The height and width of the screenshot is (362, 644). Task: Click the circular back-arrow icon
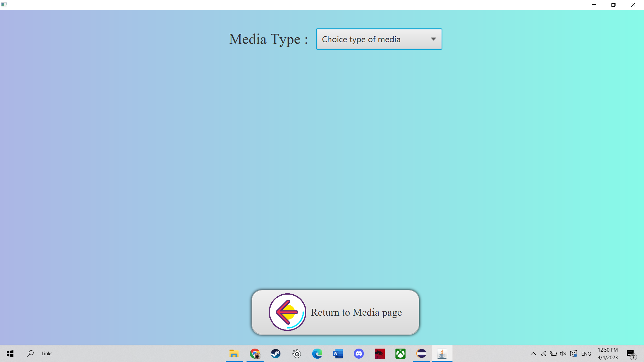click(x=287, y=312)
